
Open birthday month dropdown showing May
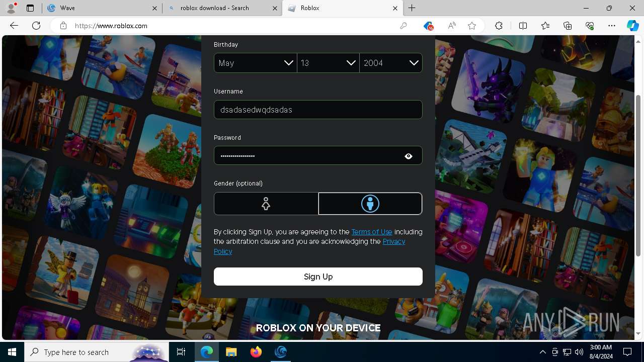click(x=256, y=63)
